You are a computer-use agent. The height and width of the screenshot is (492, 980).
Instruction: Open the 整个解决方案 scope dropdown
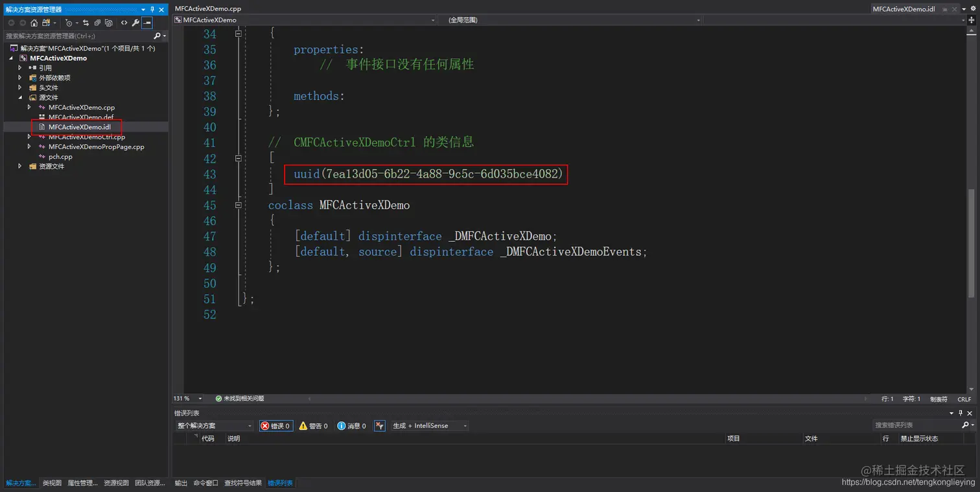click(x=215, y=426)
